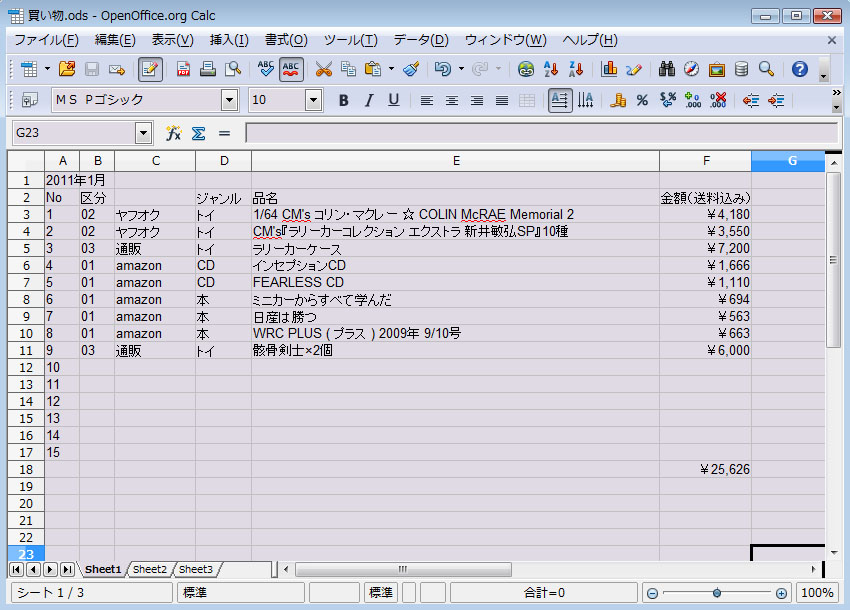Open the Navigator compass icon

tap(691, 69)
